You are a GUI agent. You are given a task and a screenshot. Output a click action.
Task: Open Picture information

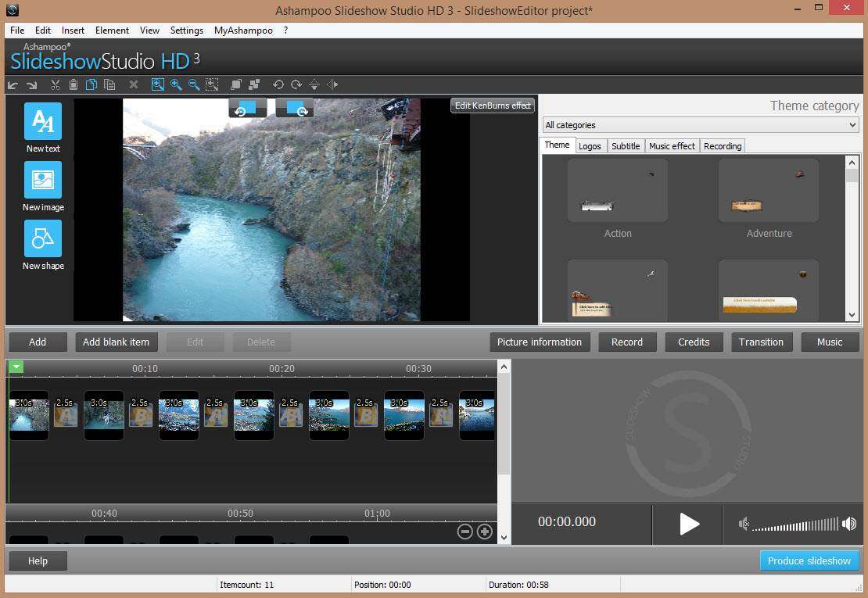tap(540, 342)
